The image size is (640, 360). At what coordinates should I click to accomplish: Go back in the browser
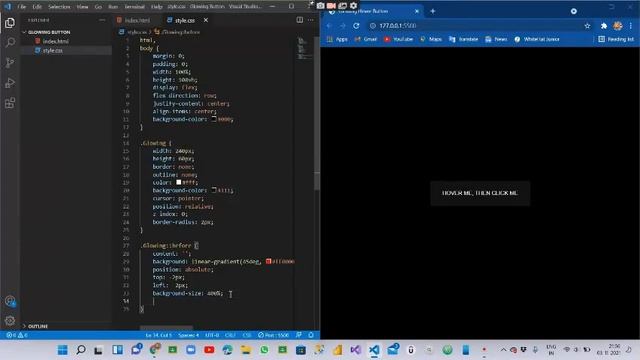click(x=329, y=26)
